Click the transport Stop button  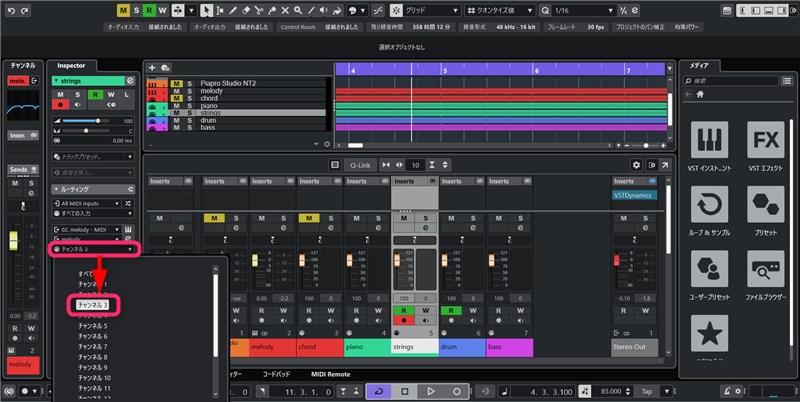(405, 391)
